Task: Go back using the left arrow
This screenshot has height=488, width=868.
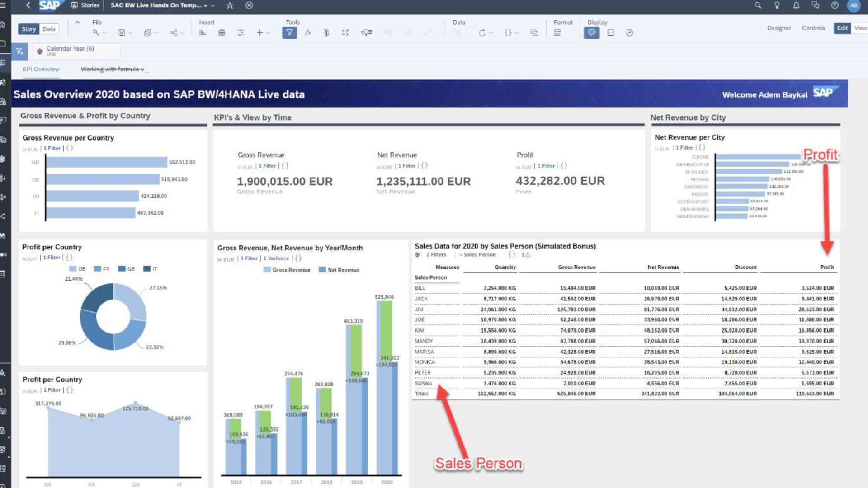Action: (28, 5)
